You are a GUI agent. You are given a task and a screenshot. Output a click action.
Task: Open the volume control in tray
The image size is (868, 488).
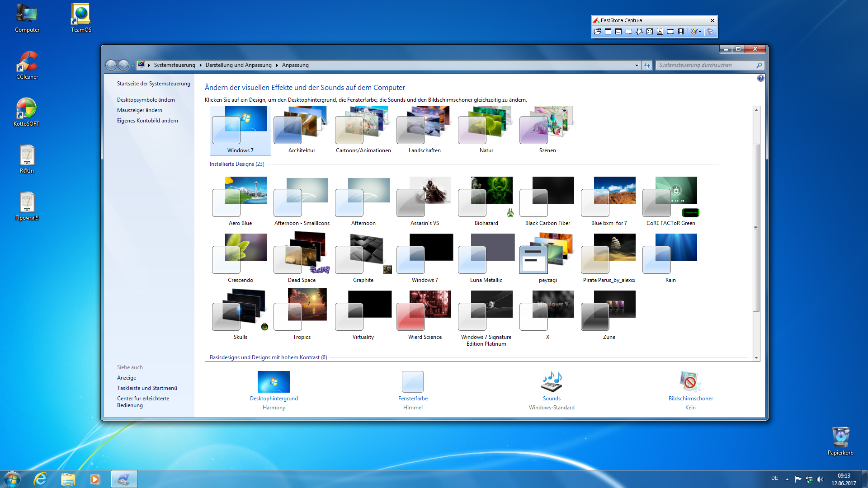point(820,479)
